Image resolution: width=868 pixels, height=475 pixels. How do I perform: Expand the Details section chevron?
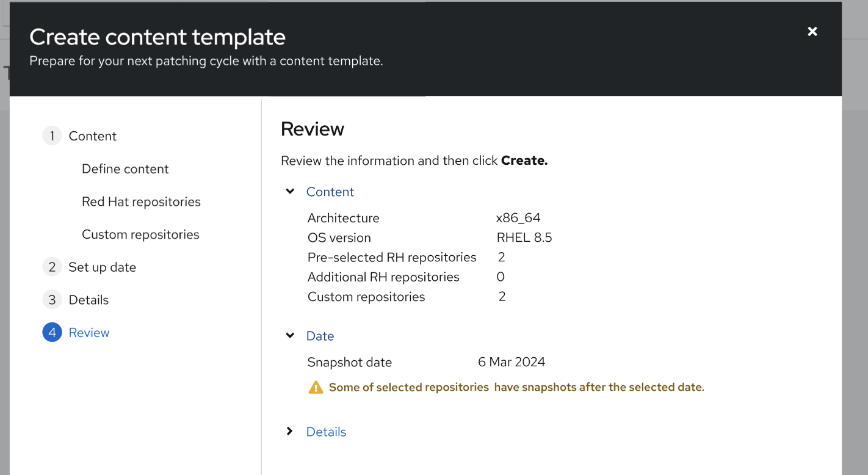click(290, 432)
